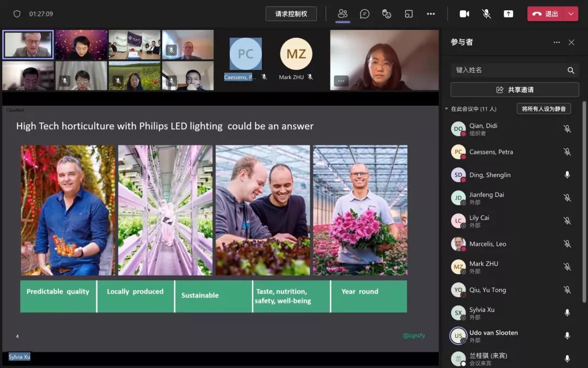Mute 兰桂骐's microphone
The image size is (588, 368).
567,359
